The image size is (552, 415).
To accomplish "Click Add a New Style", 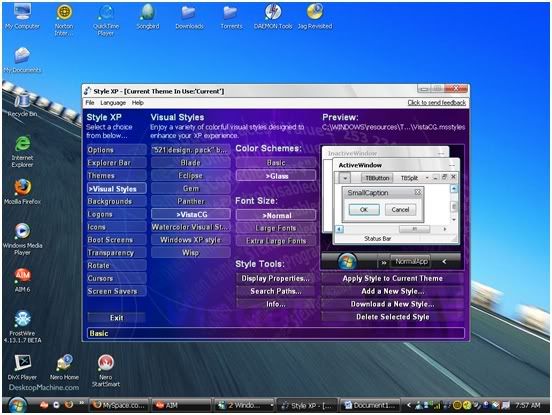I will click(x=393, y=291).
